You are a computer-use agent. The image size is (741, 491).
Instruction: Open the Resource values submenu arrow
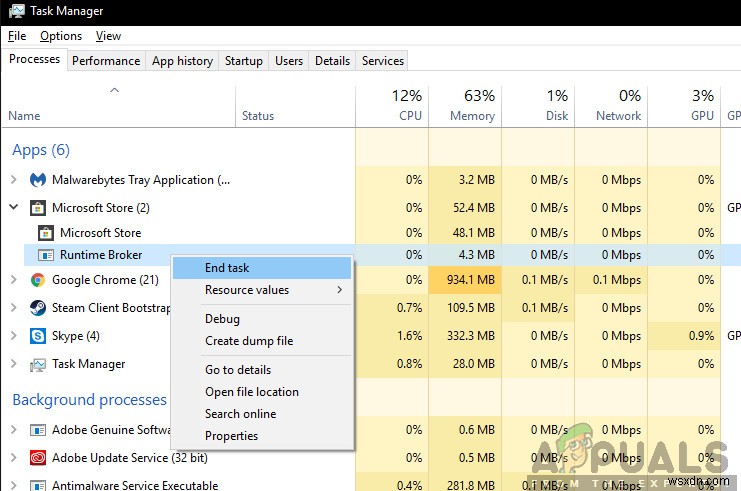[339, 290]
